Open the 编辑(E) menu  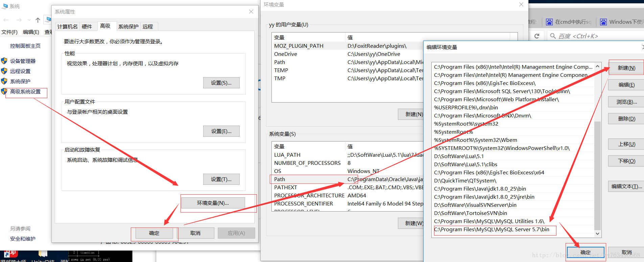(31, 32)
